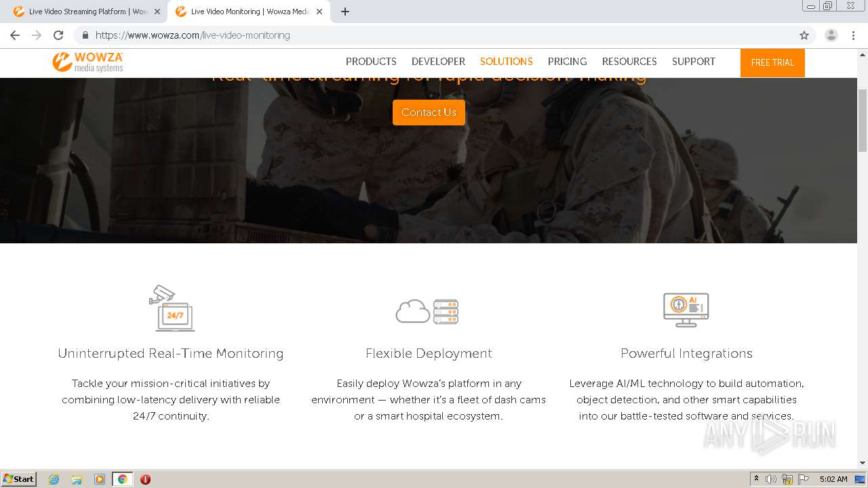The width and height of the screenshot is (868, 488).
Task: Select the paragraph about fleet of dash cams
Action: tap(429, 400)
